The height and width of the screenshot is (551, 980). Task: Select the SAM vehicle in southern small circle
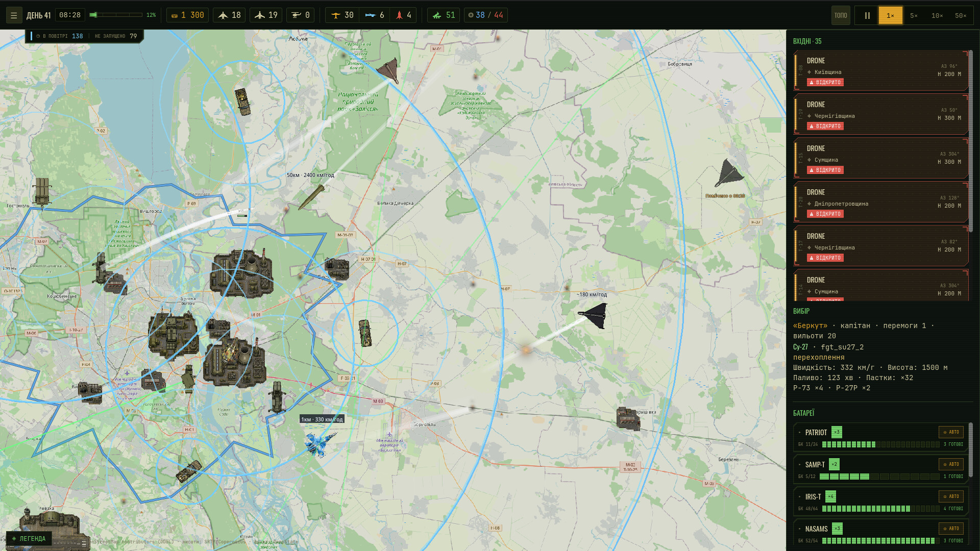coord(189,471)
